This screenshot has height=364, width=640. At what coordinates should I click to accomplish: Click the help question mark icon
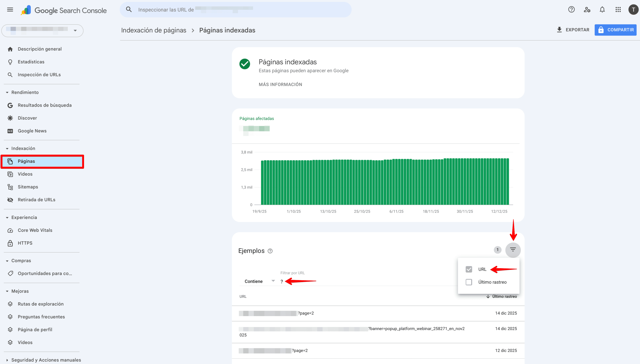click(571, 10)
